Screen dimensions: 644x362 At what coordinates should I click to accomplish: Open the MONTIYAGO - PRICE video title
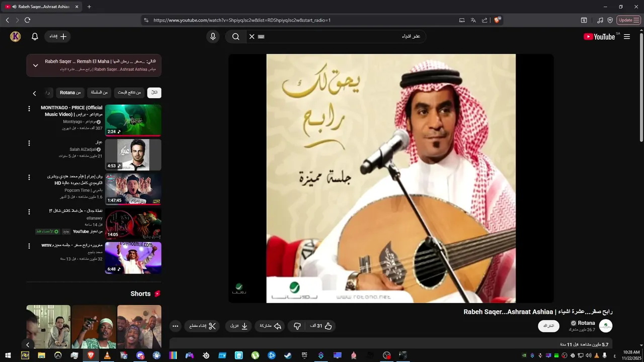pyautogui.click(x=72, y=111)
